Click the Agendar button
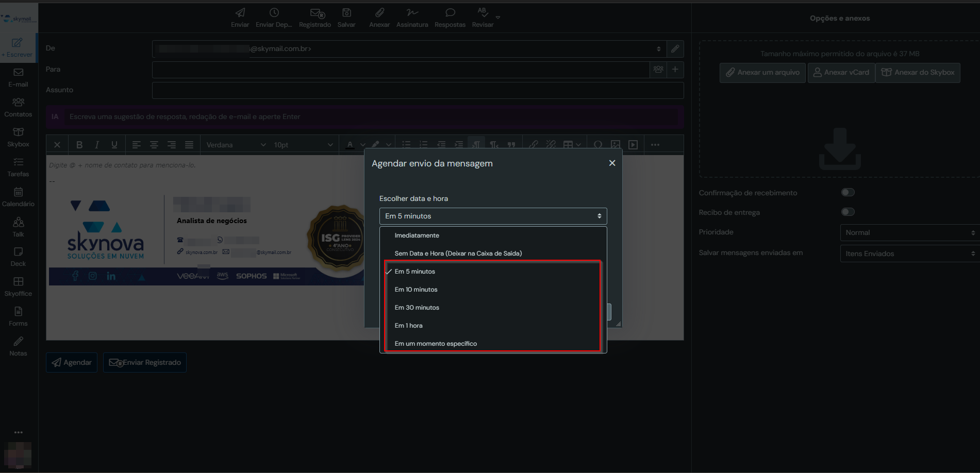Viewport: 980px width, 473px height. (72, 362)
